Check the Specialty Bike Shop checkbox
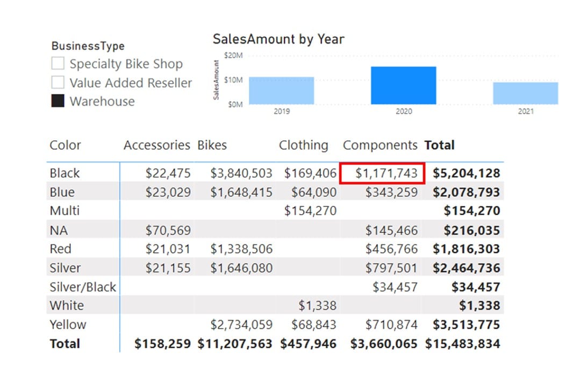Image resolution: width=588 pixels, height=381 pixels. tap(58, 63)
